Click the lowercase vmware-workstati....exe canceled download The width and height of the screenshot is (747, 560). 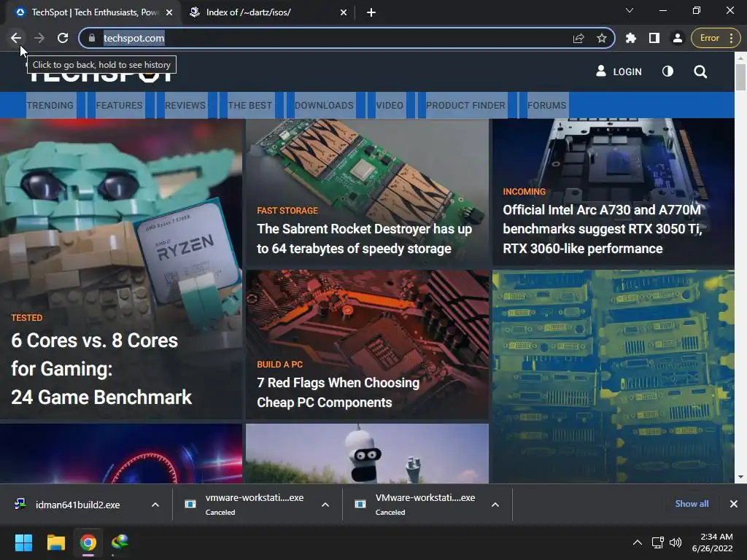click(245, 505)
